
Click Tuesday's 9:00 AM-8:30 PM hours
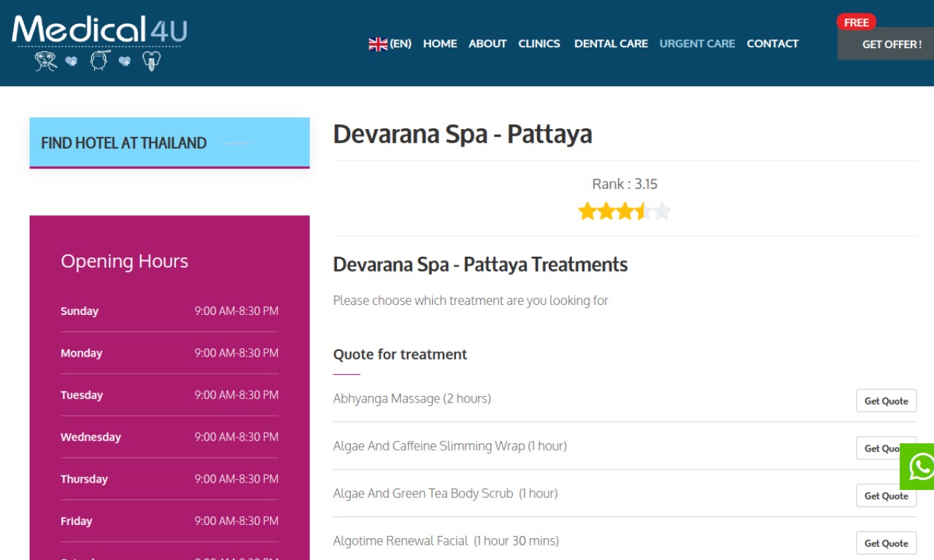click(236, 395)
